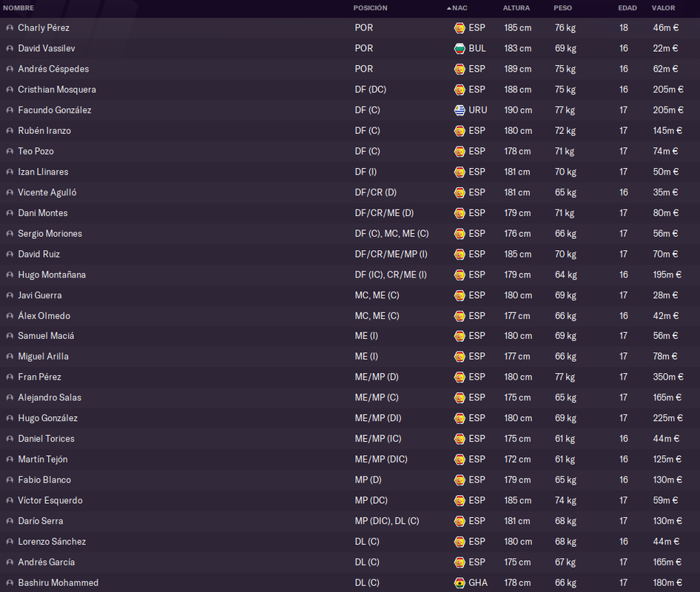Image resolution: width=700 pixels, height=592 pixels.
Task: Click the URU nationality code
Action: (478, 110)
